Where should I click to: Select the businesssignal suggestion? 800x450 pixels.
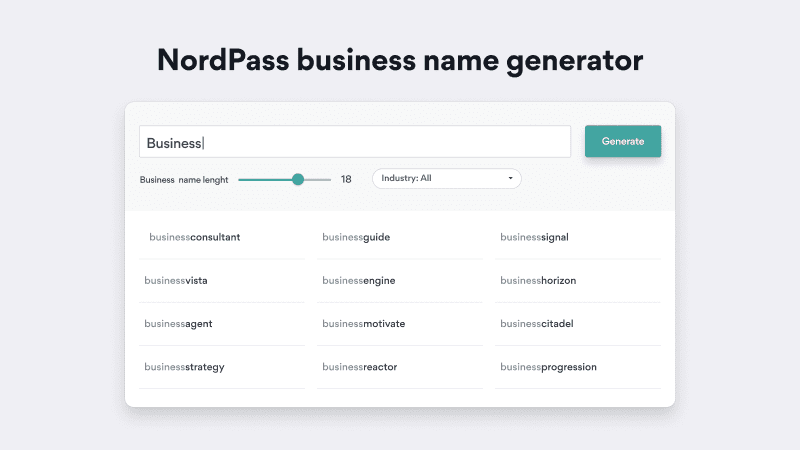pyautogui.click(x=534, y=237)
